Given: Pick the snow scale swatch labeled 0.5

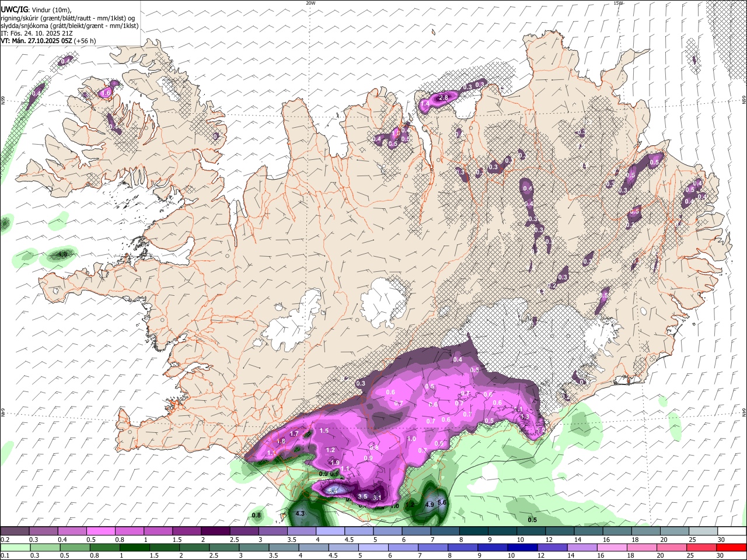Looking at the screenshot, I should pyautogui.click(x=100, y=531).
